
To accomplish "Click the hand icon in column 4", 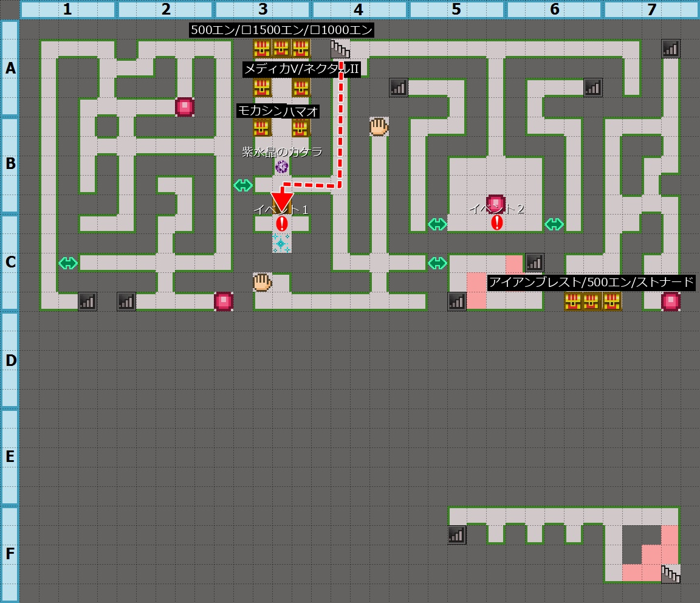I will tap(379, 126).
